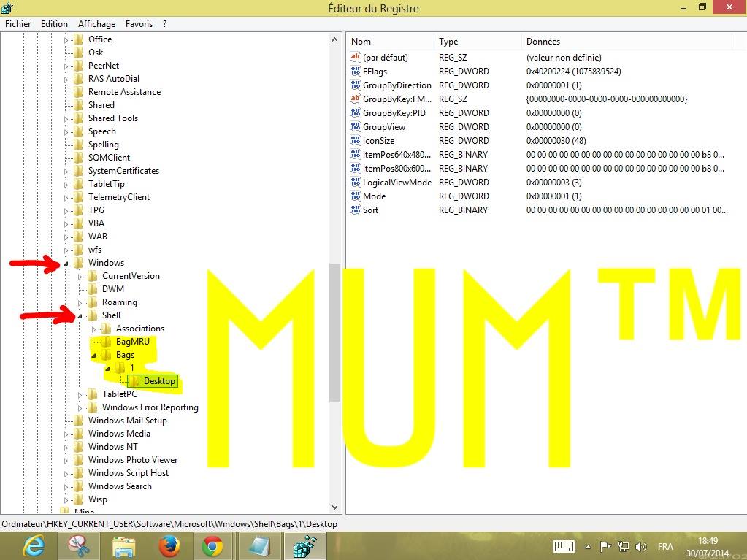
Task: Click the GroupByKey:PID value icon
Action: [x=356, y=112]
